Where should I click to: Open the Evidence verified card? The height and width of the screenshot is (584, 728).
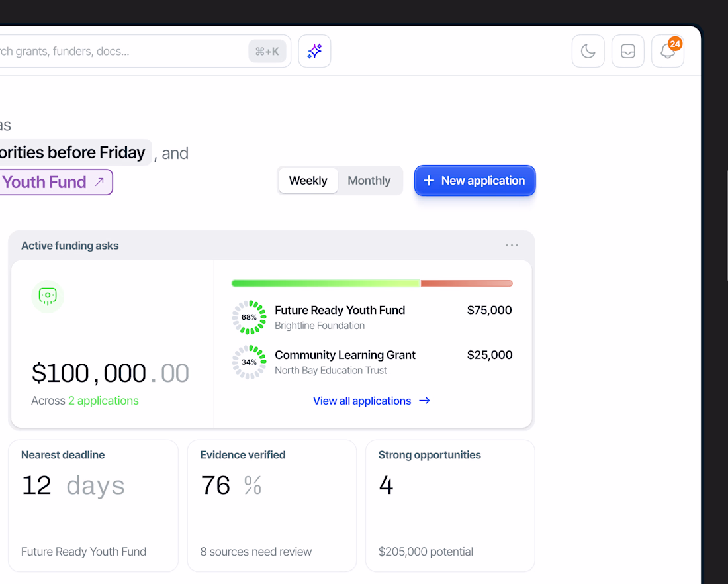[271, 506]
